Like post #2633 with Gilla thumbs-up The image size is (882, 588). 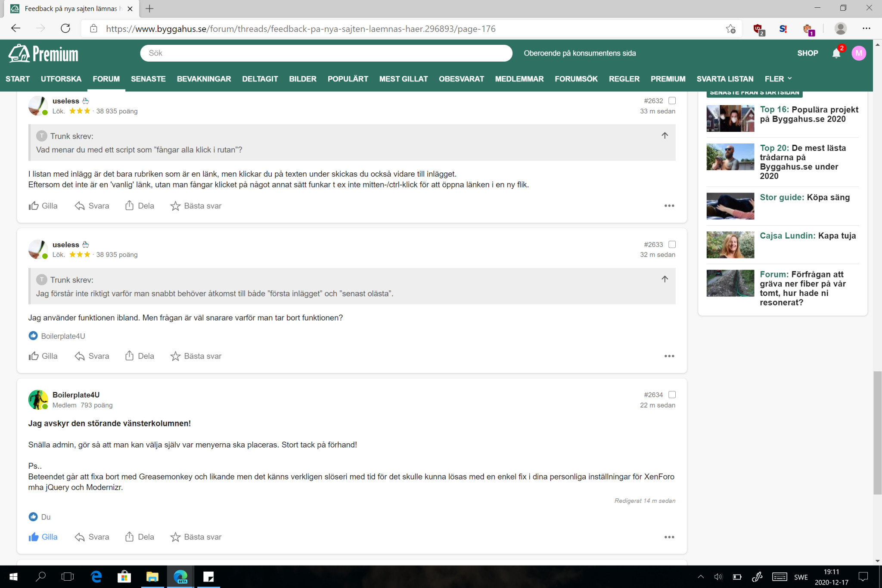(x=34, y=356)
